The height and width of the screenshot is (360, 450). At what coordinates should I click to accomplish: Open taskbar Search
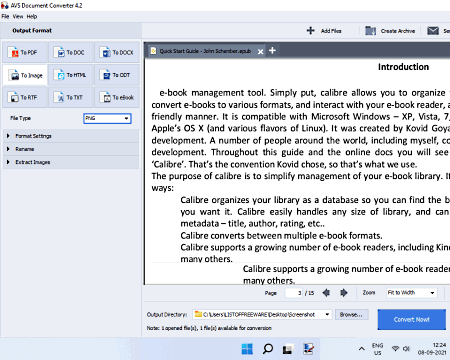268,349
